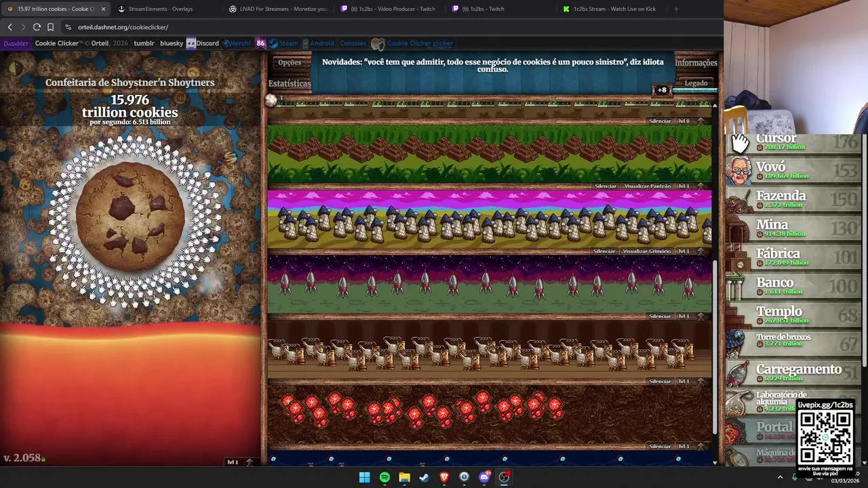
Task: Open Visualizar Grimório minigame
Action: pyautogui.click(x=647, y=251)
